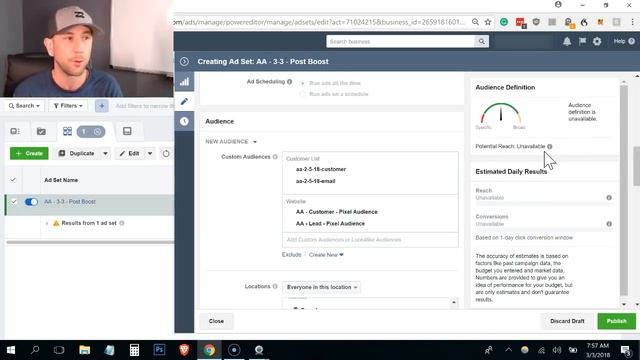The width and height of the screenshot is (640, 360).
Task: Click the Add Custom Audiences or Lookalike Audiences field
Action: 370,240
